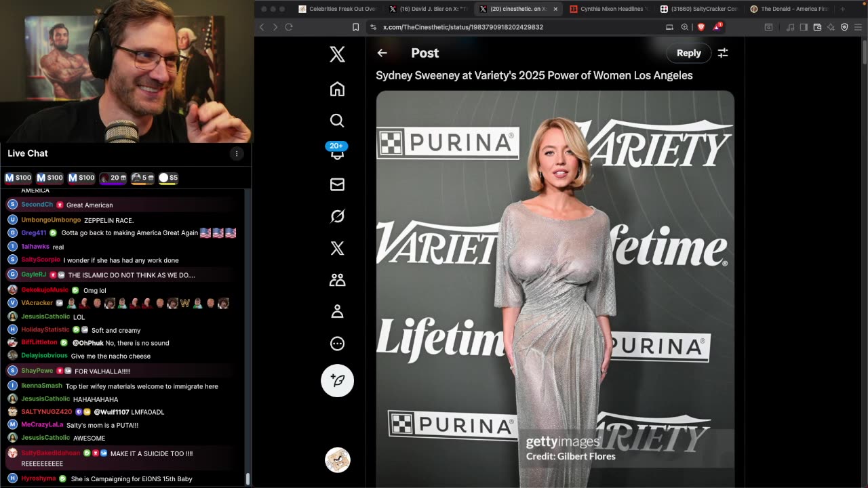Screen dimensions: 868x488
Task: Click username UmbongoUmbongo in chat
Action: click(51, 220)
